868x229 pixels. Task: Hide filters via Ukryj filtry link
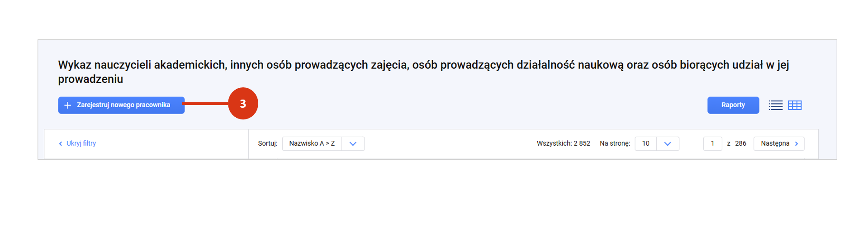(77, 143)
